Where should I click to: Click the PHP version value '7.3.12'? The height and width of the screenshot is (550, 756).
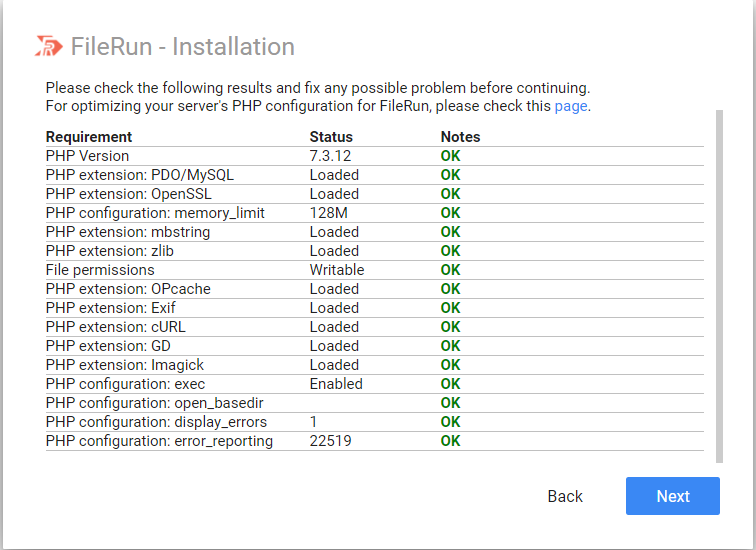330,156
